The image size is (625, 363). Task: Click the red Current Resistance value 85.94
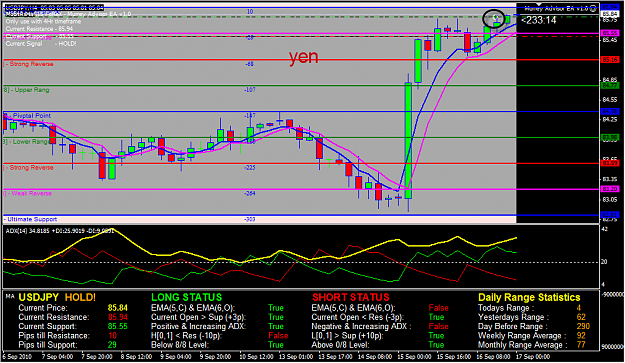click(x=118, y=318)
